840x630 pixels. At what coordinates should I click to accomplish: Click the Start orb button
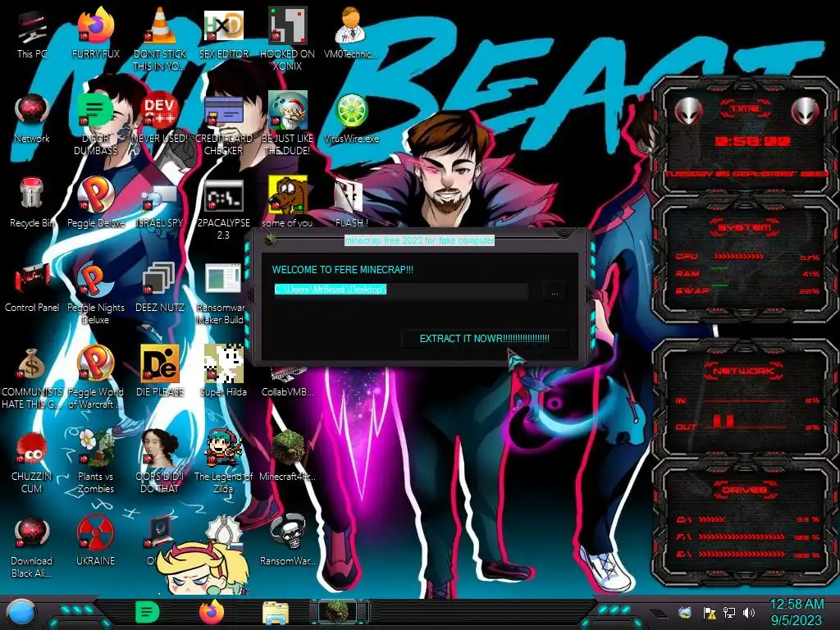tap(21, 613)
